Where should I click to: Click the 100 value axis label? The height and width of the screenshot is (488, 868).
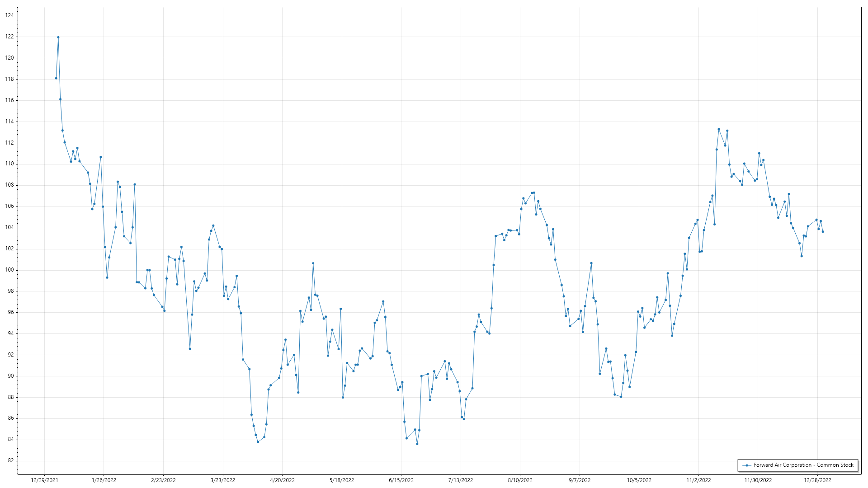tap(9, 270)
